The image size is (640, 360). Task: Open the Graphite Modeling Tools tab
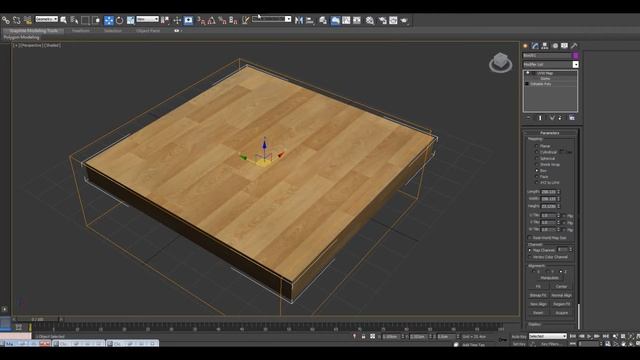pyautogui.click(x=33, y=31)
